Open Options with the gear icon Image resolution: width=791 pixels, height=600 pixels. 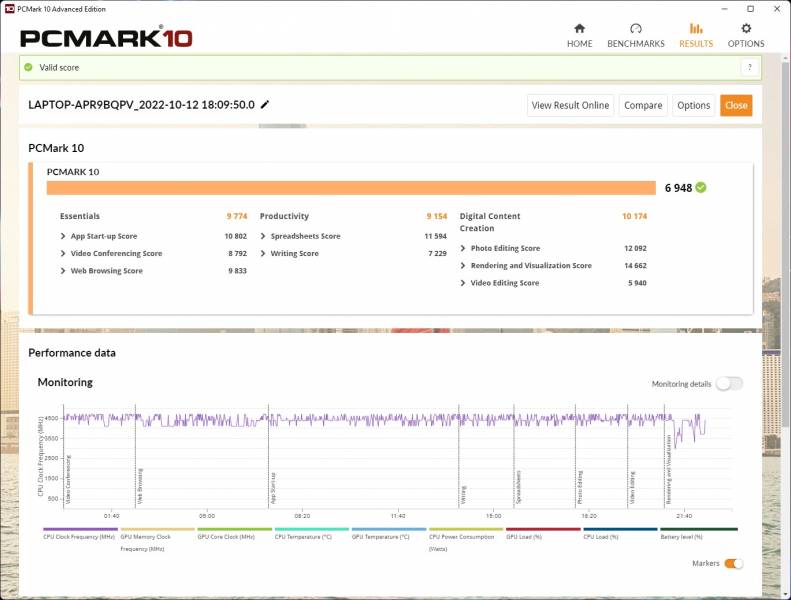pos(746,28)
